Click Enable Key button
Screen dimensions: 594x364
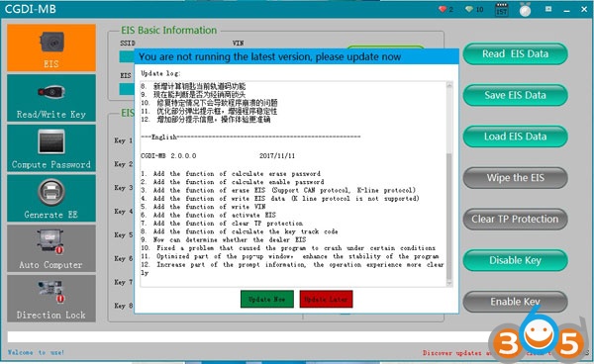pos(515,302)
